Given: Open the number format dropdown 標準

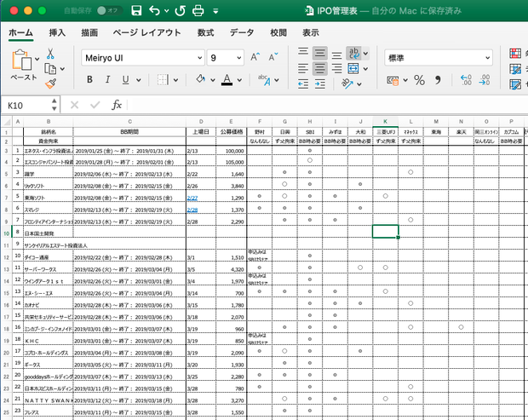Looking at the screenshot, I should (x=439, y=58).
